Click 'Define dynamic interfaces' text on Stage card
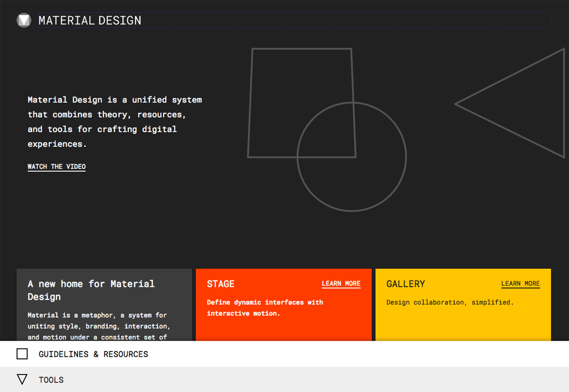Viewport: 569px width, 392px height. pyautogui.click(x=265, y=308)
